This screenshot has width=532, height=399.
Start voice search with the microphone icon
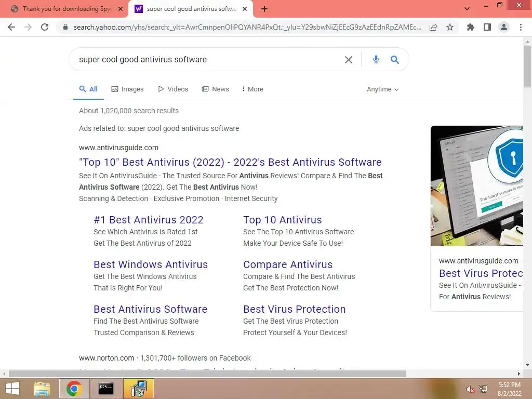376,59
